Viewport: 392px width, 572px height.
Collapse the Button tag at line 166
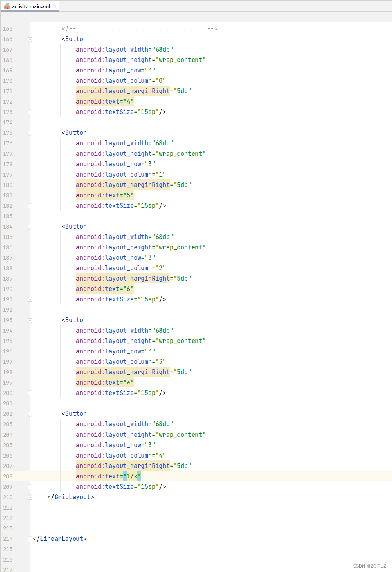click(x=30, y=39)
